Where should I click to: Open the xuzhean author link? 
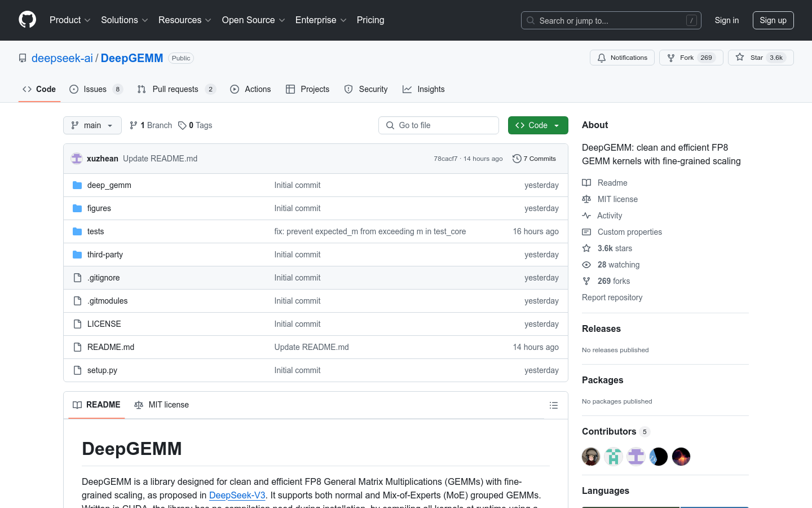pyautogui.click(x=103, y=159)
